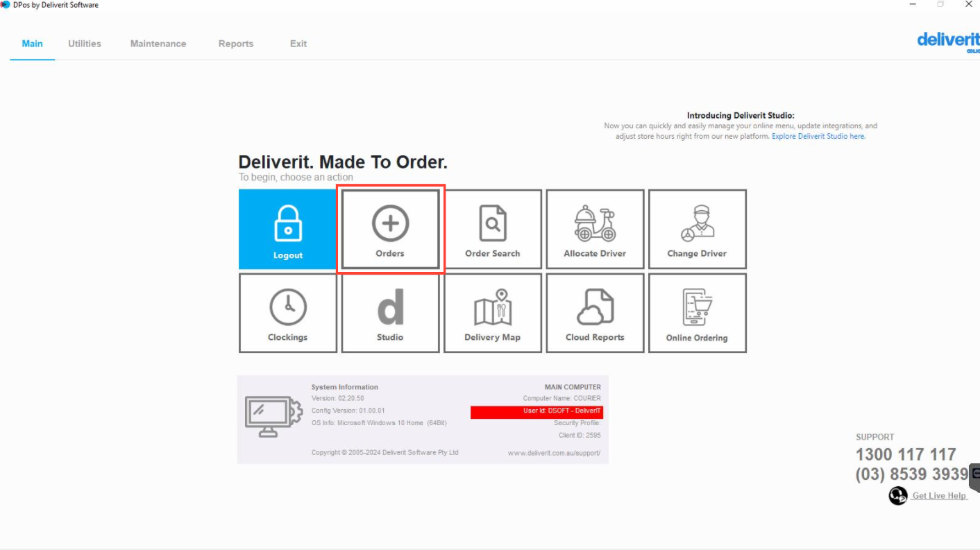Open the Delivery Map tile
The height and width of the screenshot is (550, 980).
click(493, 313)
